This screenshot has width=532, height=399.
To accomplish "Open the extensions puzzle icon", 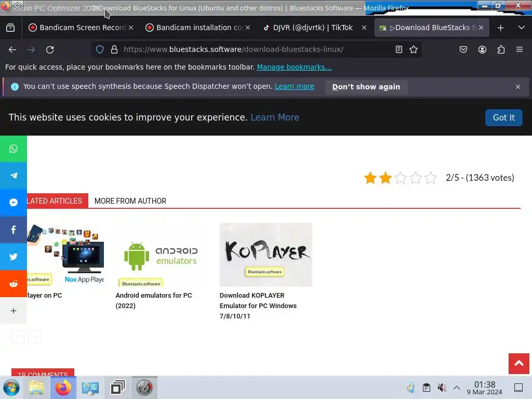I will [501, 49].
